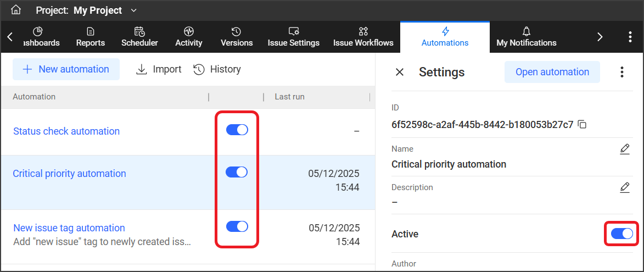Import an automation
The height and width of the screenshot is (272, 644).
159,69
